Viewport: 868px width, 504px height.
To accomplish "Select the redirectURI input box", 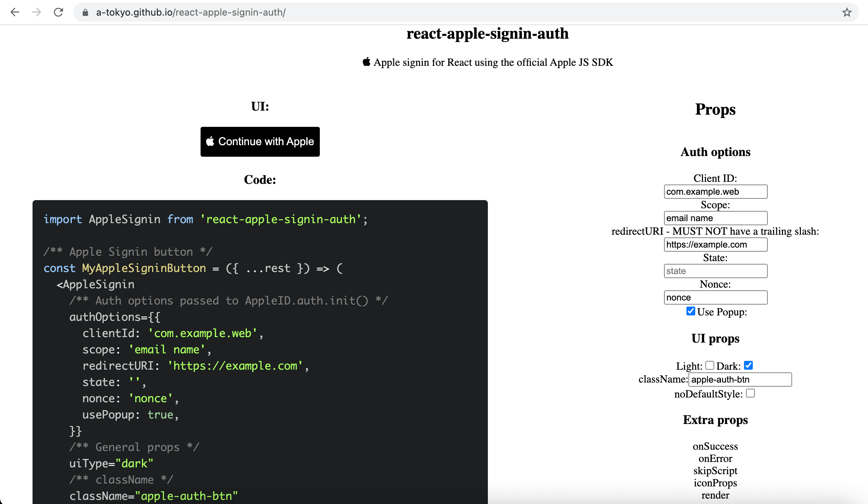I will pyautogui.click(x=716, y=245).
